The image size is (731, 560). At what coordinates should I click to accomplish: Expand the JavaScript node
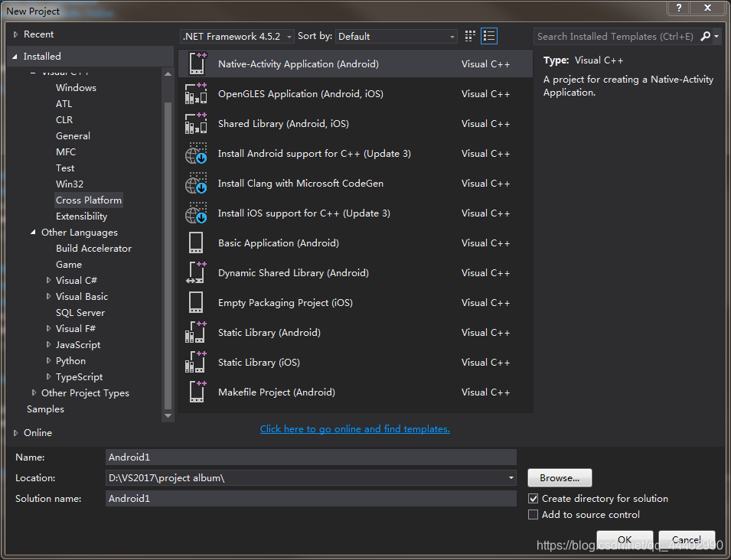[x=48, y=345]
